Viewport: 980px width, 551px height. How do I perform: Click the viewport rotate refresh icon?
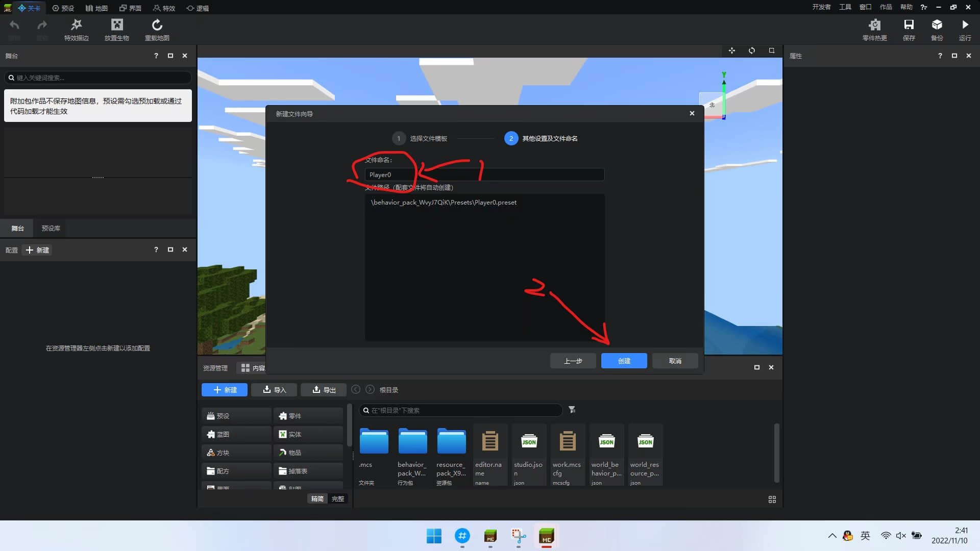[752, 51]
